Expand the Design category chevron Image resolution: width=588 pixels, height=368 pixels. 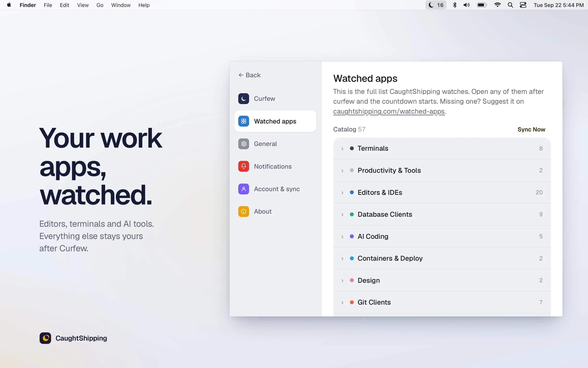[x=342, y=281]
